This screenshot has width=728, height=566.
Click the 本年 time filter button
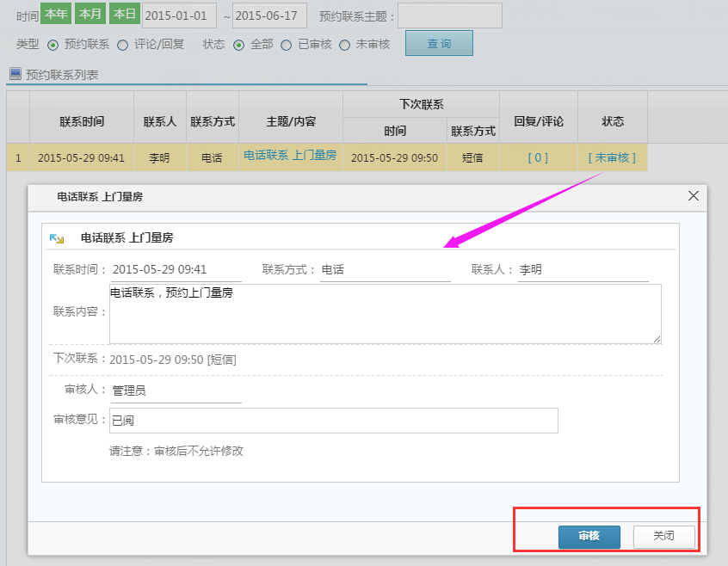tap(55, 15)
